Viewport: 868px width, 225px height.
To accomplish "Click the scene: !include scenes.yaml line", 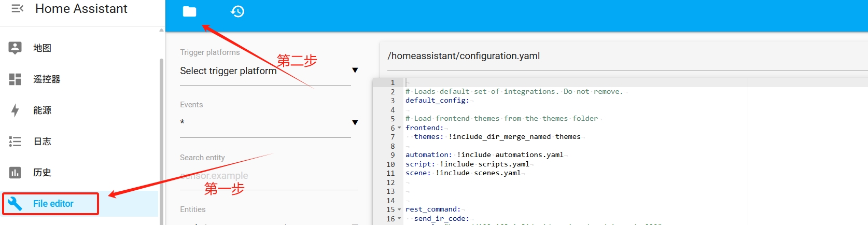I will (x=463, y=173).
